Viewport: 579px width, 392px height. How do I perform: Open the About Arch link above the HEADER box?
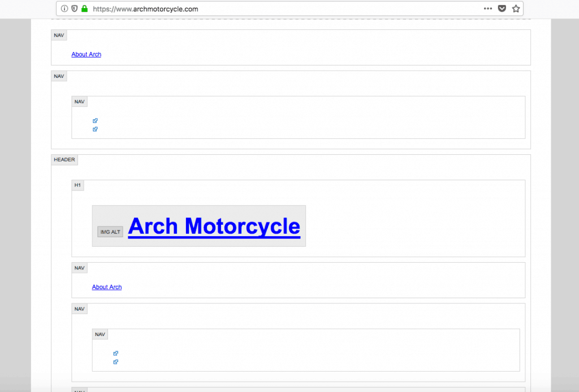pyautogui.click(x=87, y=54)
